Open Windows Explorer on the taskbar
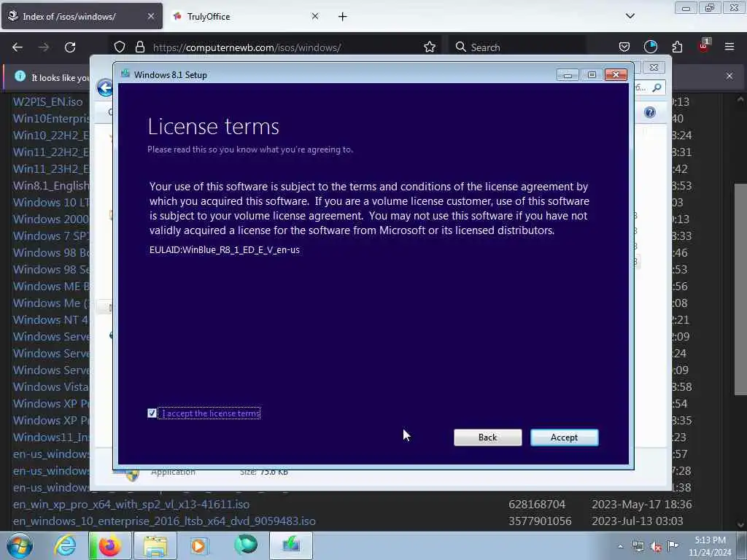The image size is (747, 560). coord(155,545)
